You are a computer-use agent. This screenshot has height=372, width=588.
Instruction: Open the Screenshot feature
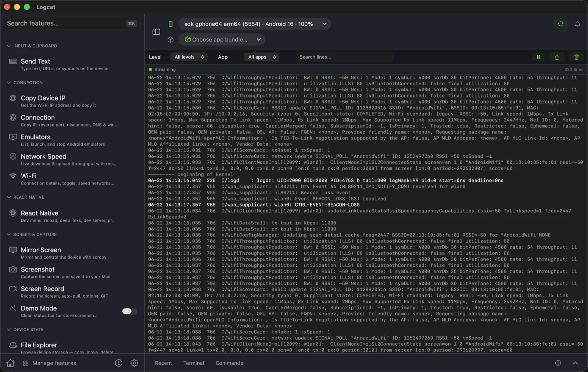(x=72, y=273)
